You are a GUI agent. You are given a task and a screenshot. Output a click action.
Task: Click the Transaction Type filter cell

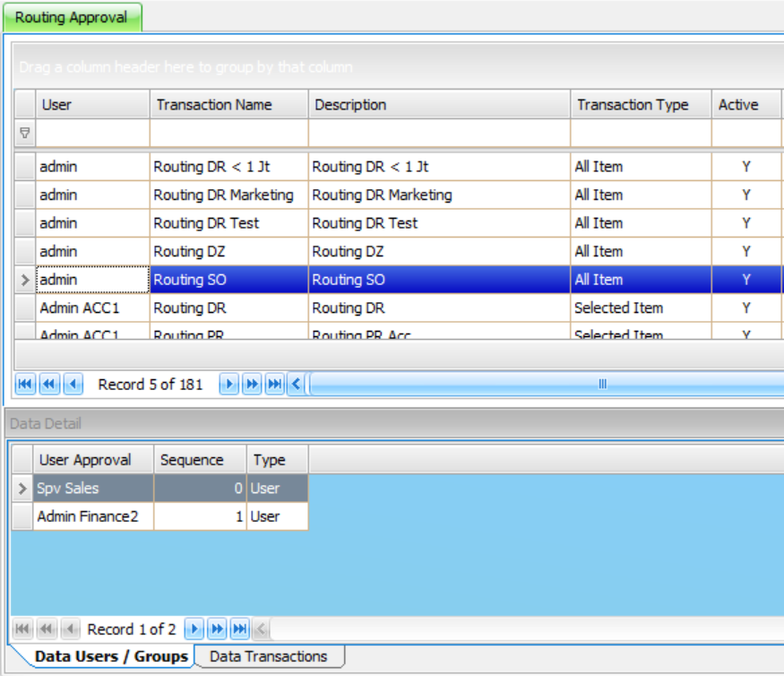click(x=641, y=133)
